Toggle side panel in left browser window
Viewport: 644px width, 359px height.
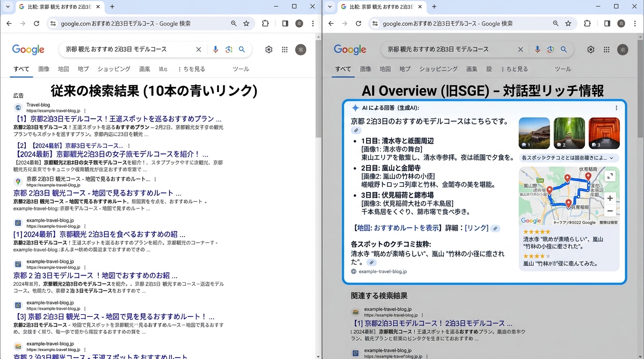(x=285, y=23)
